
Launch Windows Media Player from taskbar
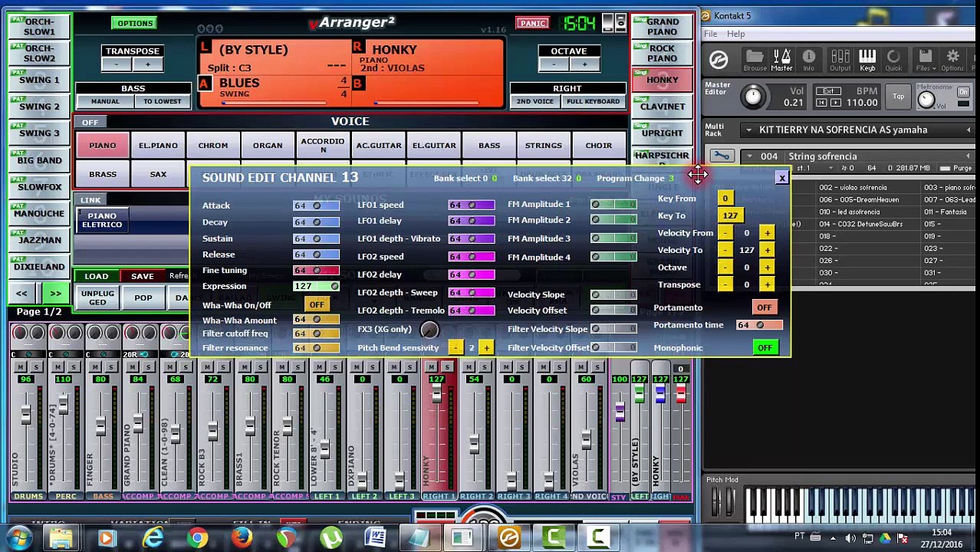point(107,537)
